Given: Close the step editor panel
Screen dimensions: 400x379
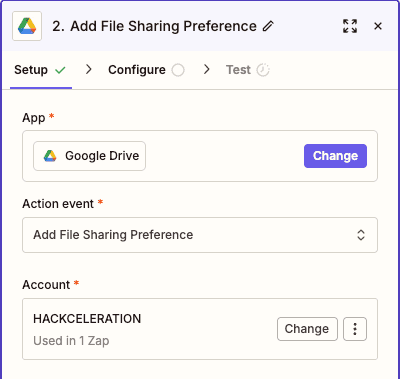Looking at the screenshot, I should [x=378, y=26].
